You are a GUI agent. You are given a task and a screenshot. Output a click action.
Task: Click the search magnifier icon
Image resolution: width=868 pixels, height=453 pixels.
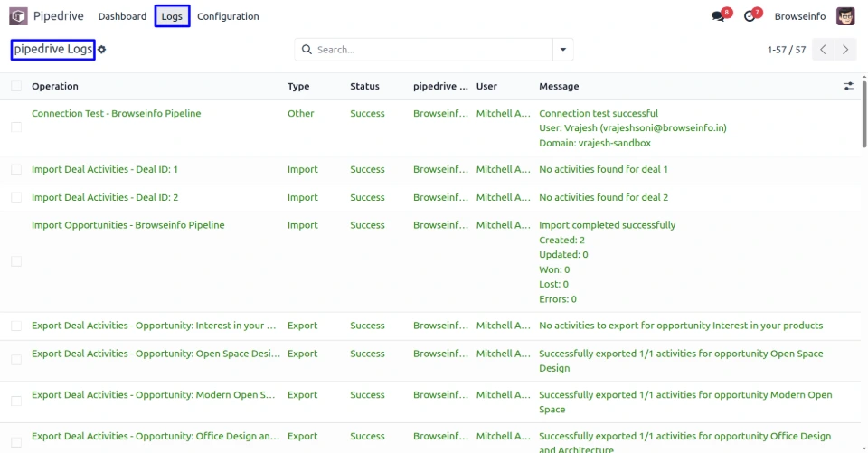[307, 50]
